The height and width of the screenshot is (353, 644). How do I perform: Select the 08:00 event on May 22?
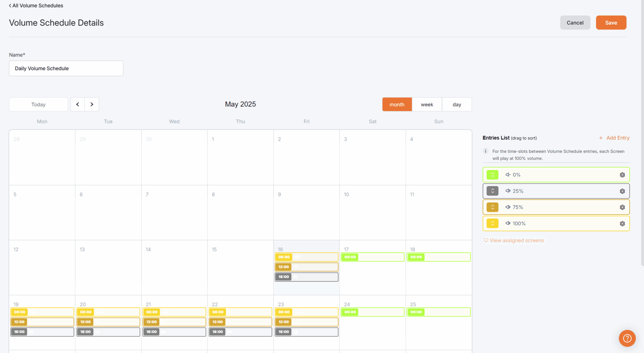point(241,312)
